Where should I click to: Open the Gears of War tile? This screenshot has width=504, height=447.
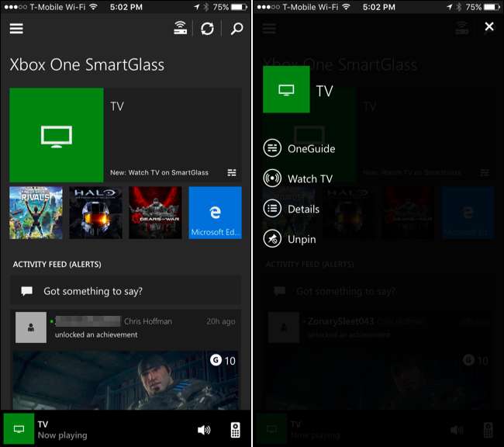(x=155, y=213)
